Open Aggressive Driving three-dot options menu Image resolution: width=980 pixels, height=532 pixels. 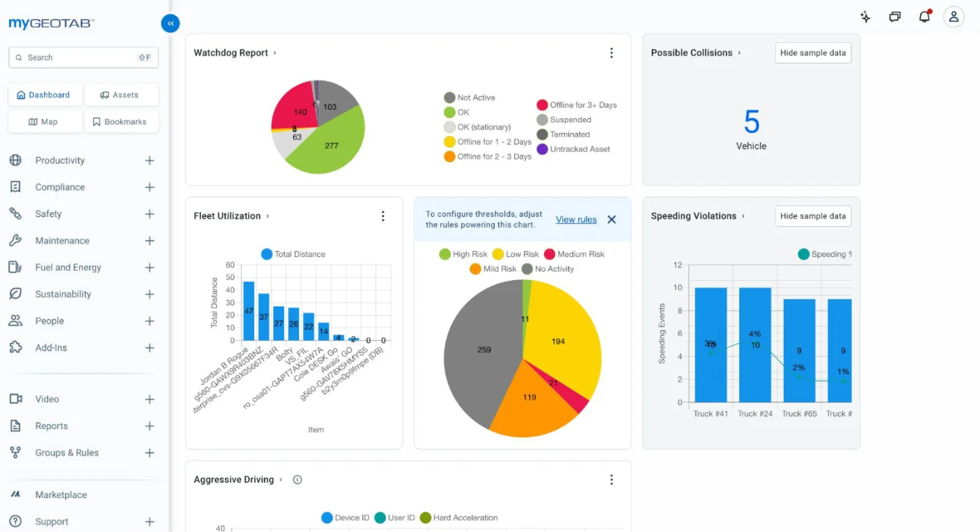[611, 479]
